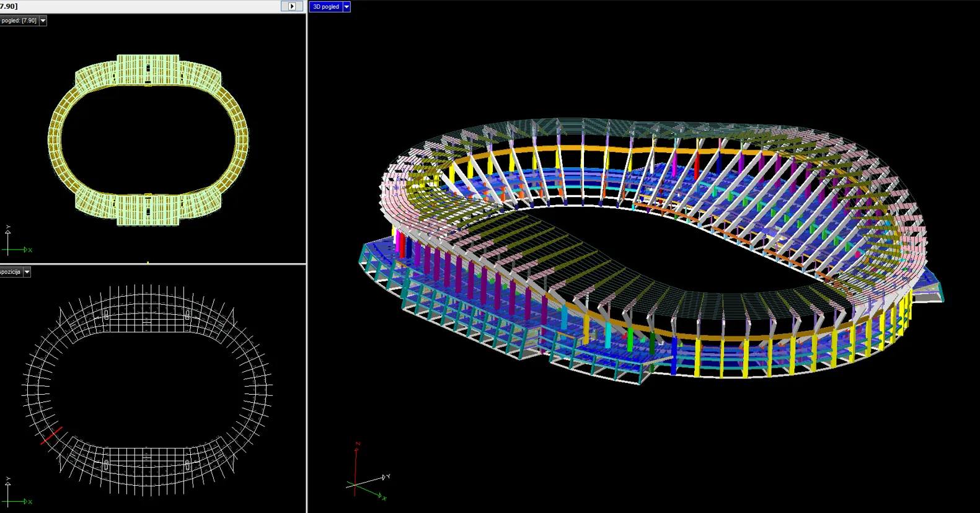Click the [7.90] title text in the header
The width and height of the screenshot is (980, 513).
9,6
